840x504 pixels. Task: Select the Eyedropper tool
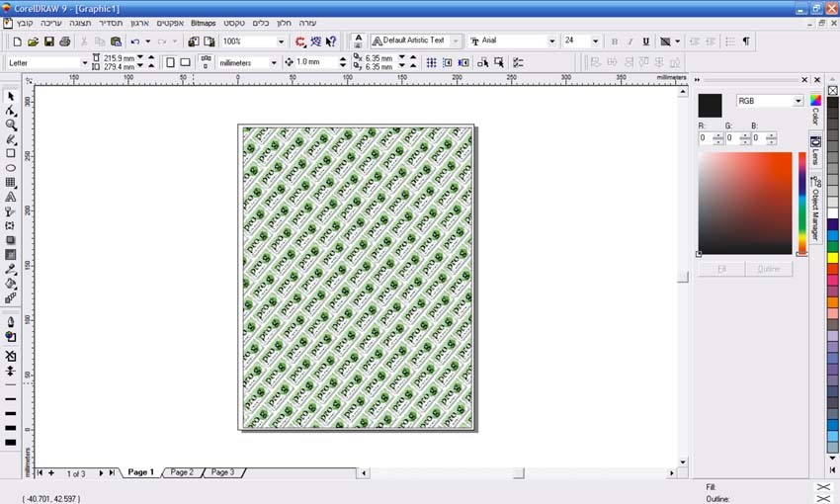(x=10, y=269)
